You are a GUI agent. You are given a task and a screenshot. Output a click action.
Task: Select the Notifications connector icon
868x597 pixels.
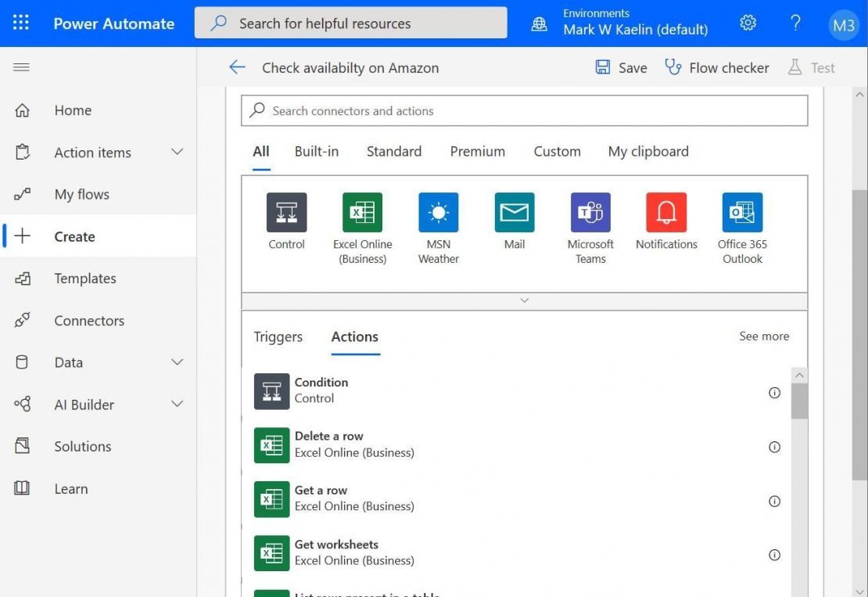665,212
